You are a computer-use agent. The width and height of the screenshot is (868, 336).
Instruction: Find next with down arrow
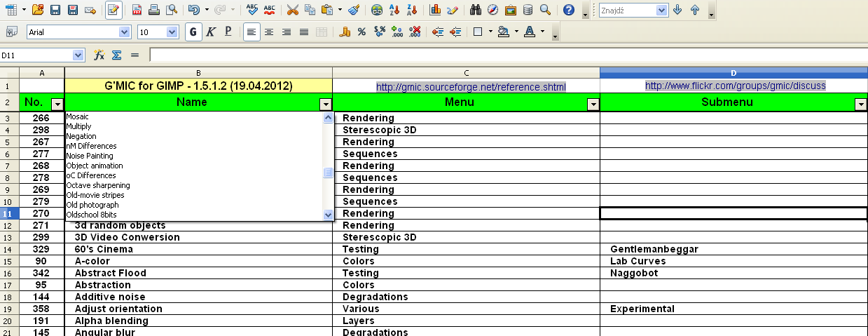pyautogui.click(x=677, y=10)
